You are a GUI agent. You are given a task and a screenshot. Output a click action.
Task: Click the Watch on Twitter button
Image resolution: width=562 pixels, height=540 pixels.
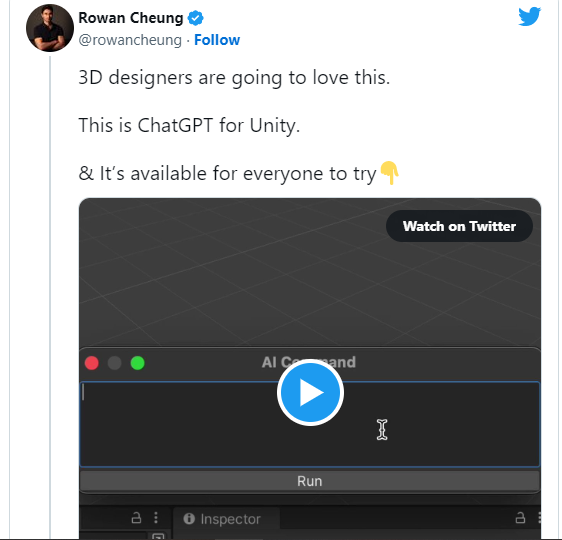[x=459, y=226]
